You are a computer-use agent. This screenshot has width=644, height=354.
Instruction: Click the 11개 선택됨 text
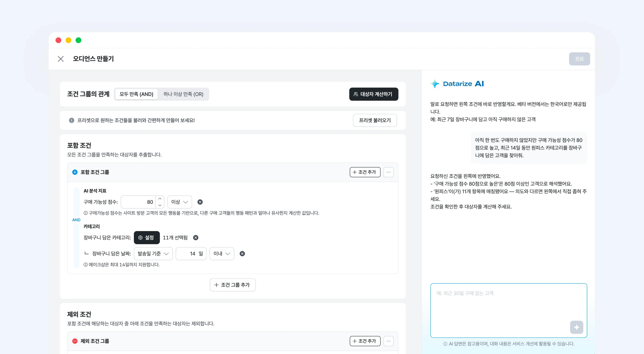[175, 238]
